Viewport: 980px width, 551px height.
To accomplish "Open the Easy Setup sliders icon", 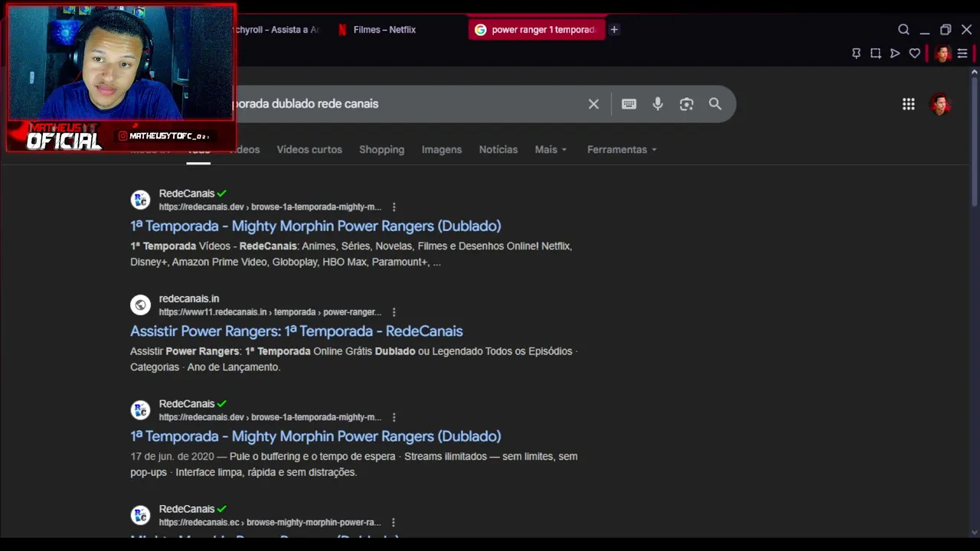I will (x=962, y=54).
